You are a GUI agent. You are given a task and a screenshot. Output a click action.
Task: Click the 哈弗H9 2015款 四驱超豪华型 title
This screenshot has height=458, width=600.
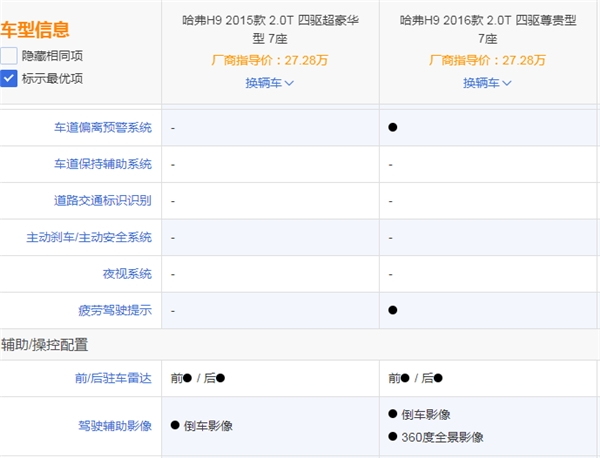coord(269,29)
